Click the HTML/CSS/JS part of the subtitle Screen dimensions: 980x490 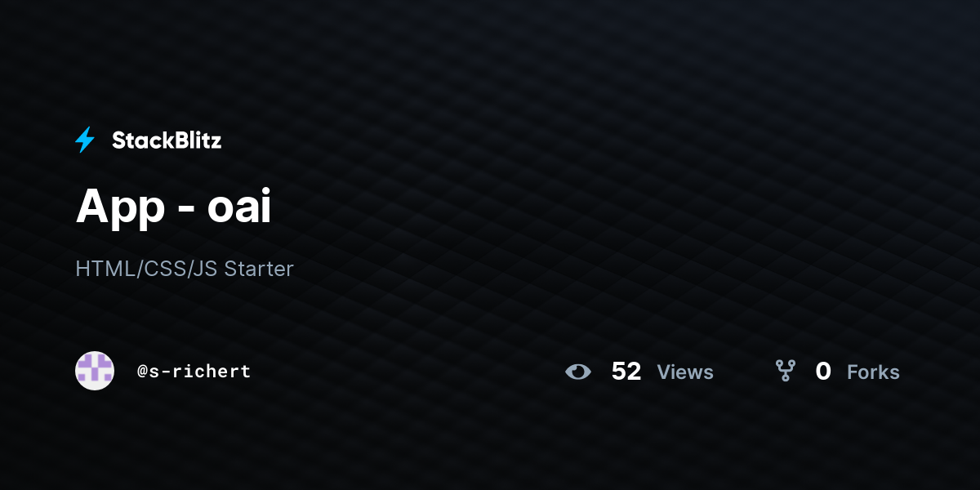coord(146,269)
